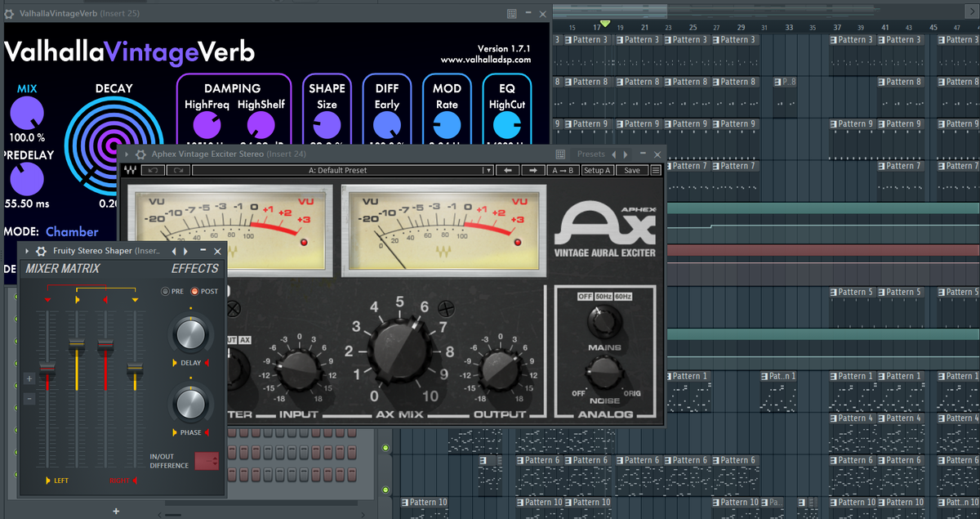Open the Default Preset dropdown arrow
The width and height of the screenshot is (980, 519).
click(x=488, y=170)
